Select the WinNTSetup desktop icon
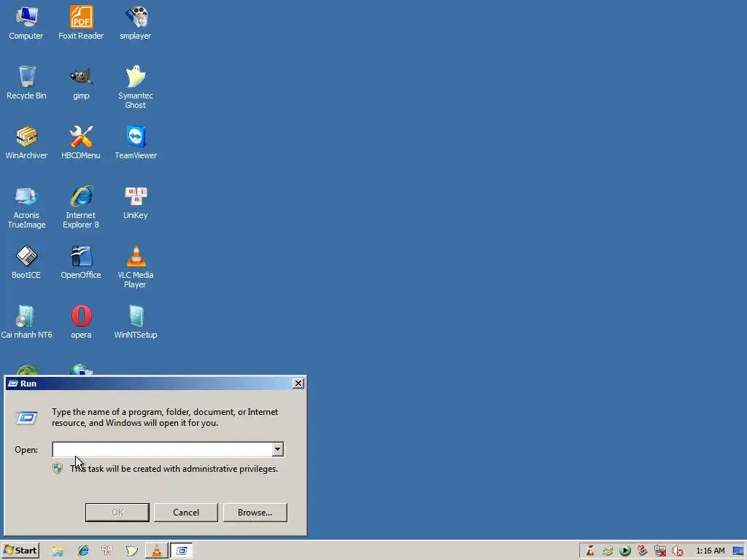This screenshot has height=560, width=747. click(136, 322)
